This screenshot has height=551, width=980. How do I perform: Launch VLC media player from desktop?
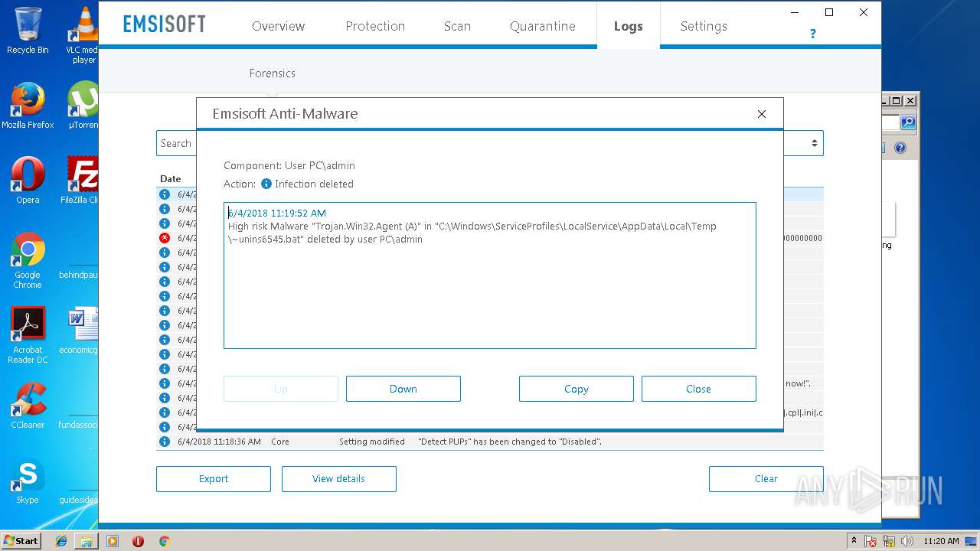[83, 34]
